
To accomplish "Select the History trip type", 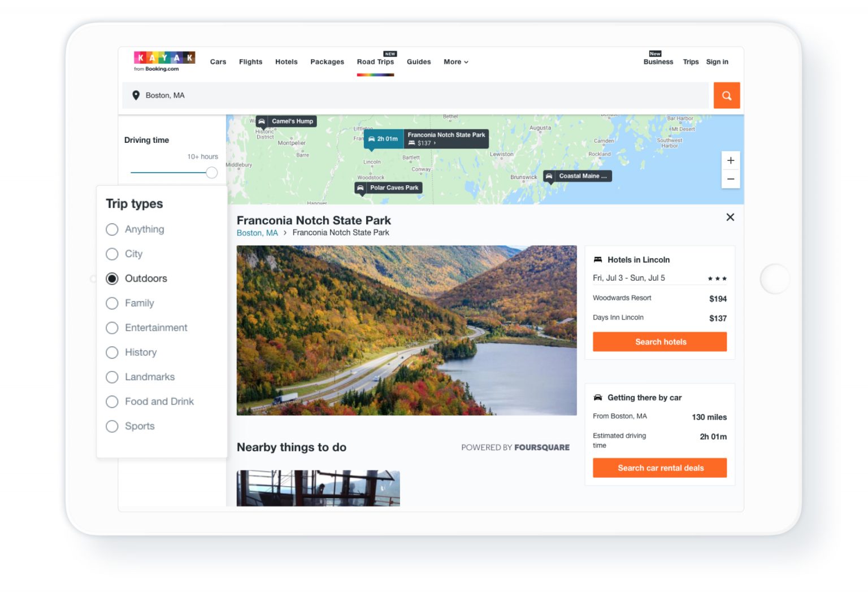I will coord(112,352).
